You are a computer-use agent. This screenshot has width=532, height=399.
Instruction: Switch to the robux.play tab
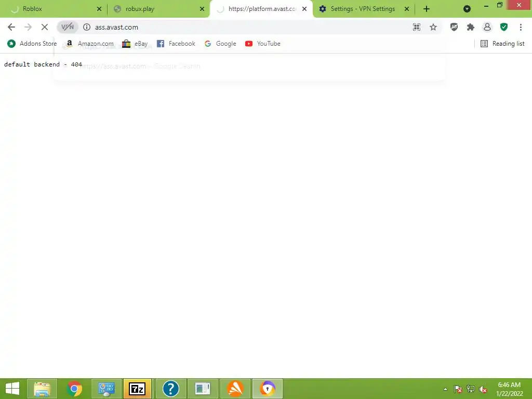point(158,9)
